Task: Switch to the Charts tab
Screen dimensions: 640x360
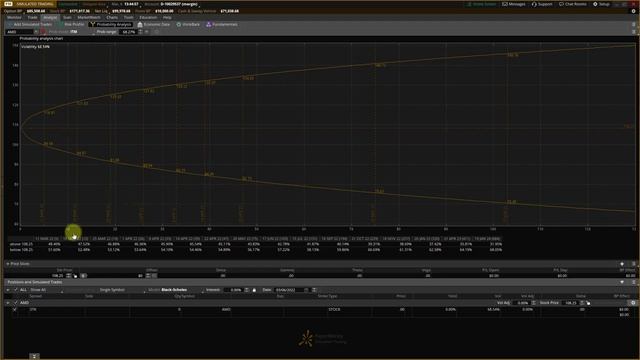Action: click(x=112, y=18)
